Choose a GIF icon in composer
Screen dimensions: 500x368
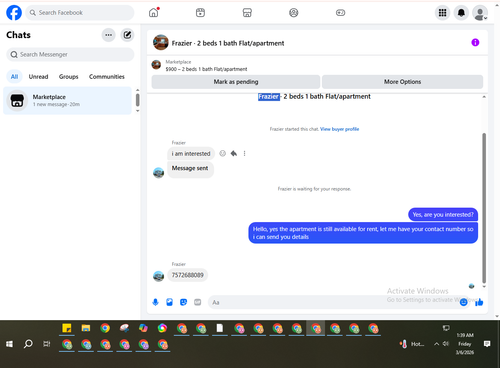click(198, 302)
